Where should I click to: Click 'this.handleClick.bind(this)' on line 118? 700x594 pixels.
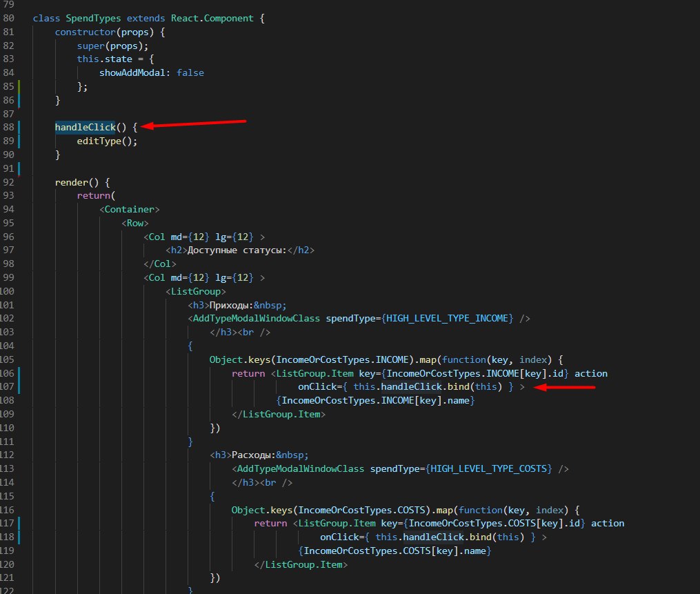coord(450,537)
